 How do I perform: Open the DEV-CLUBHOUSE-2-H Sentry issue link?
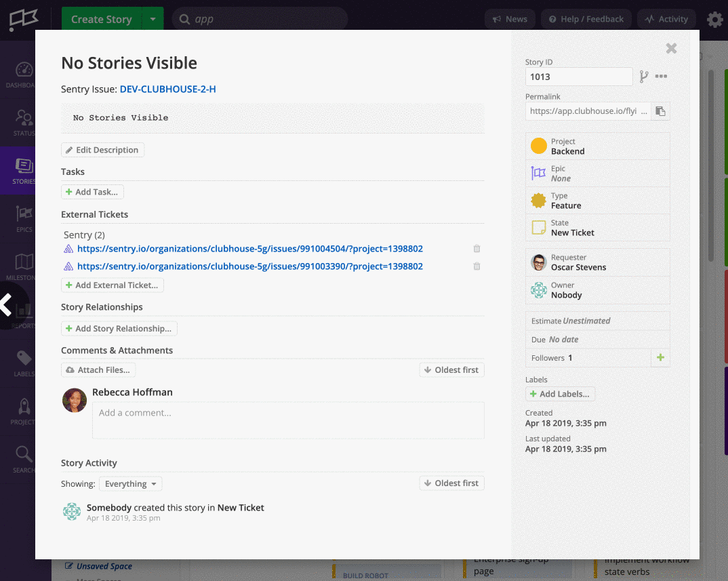pos(167,89)
